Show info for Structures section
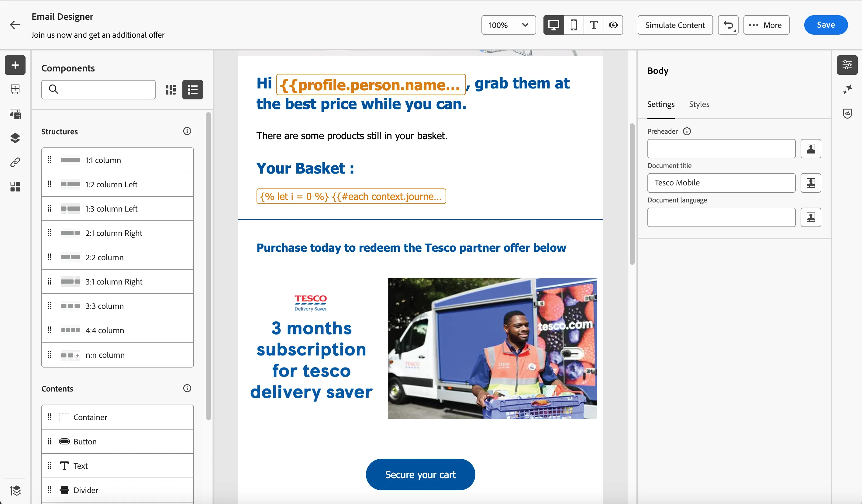This screenshot has height=504, width=862. [187, 131]
